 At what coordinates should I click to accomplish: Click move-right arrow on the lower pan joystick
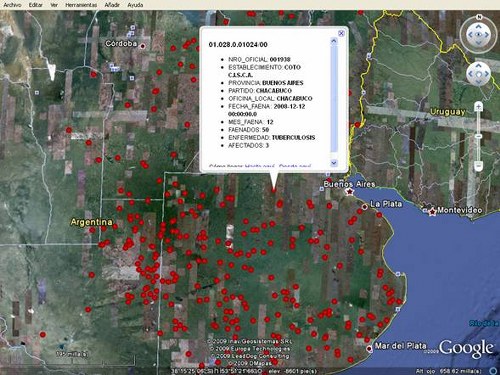pyautogui.click(x=486, y=74)
